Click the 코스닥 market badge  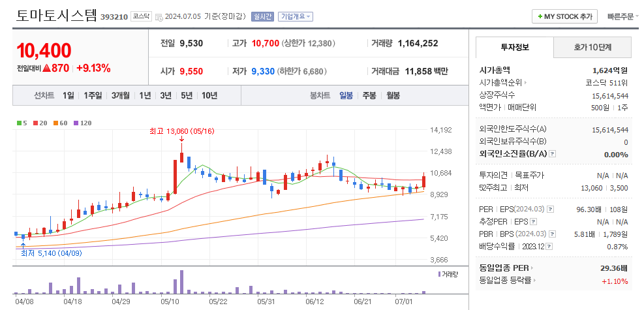[141, 17]
